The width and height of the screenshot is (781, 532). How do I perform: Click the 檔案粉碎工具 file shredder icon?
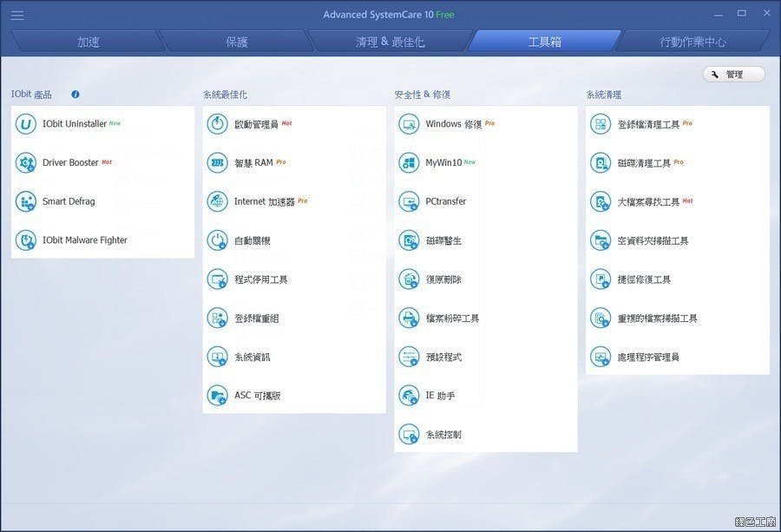[409, 318]
